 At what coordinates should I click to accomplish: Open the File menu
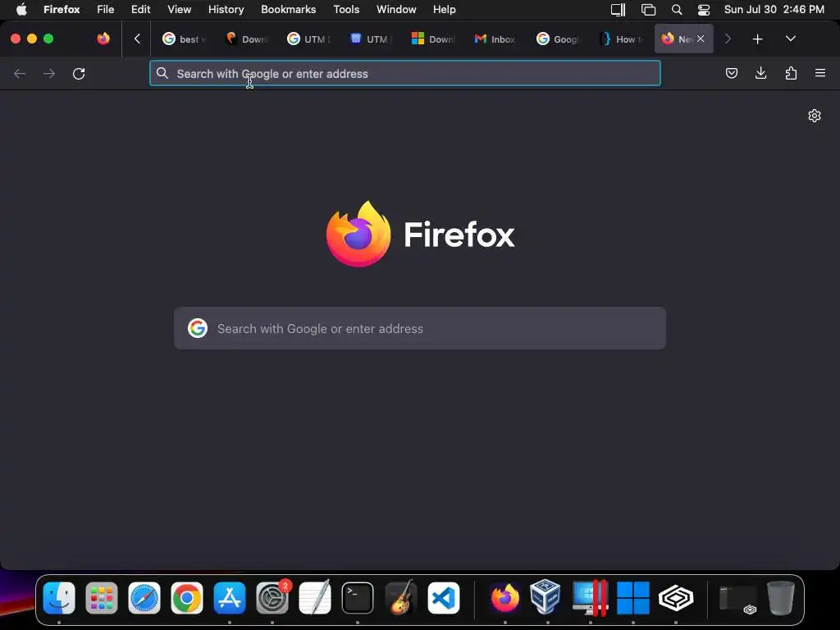(x=106, y=10)
